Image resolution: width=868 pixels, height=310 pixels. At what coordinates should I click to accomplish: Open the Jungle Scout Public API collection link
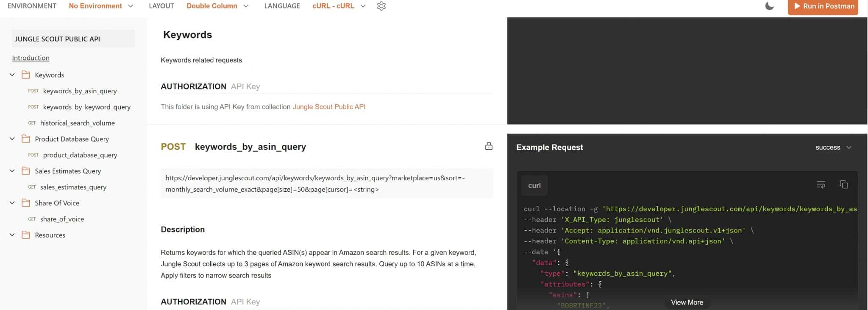coord(329,107)
